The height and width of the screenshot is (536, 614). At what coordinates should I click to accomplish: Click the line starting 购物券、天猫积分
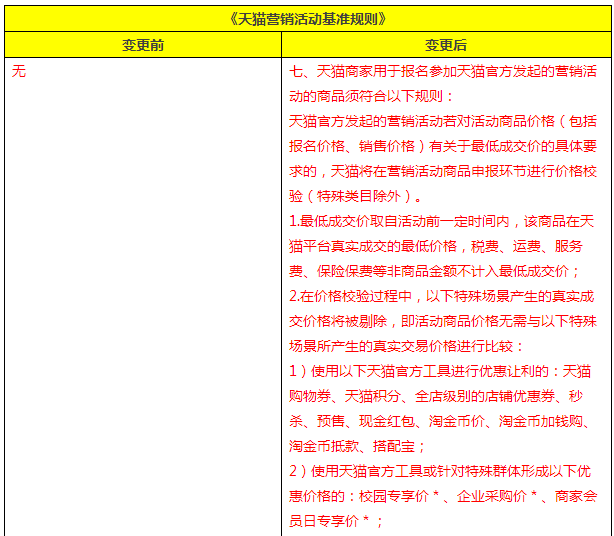[436, 396]
